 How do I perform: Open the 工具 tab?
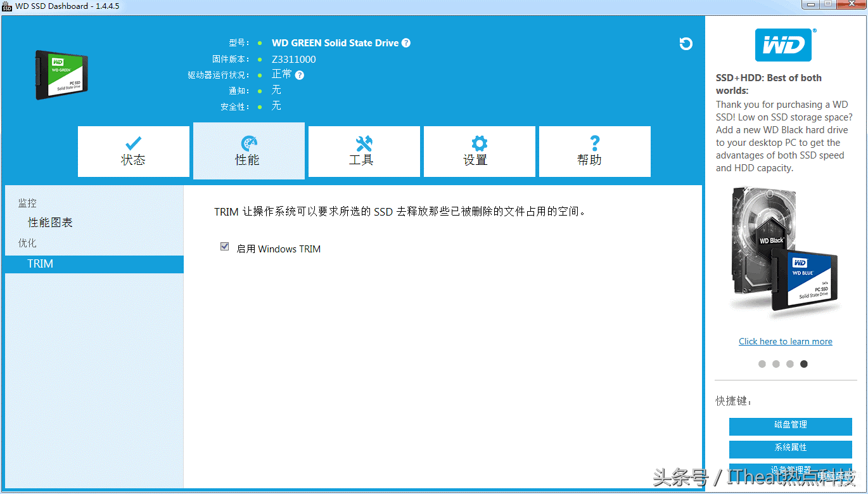tap(364, 152)
